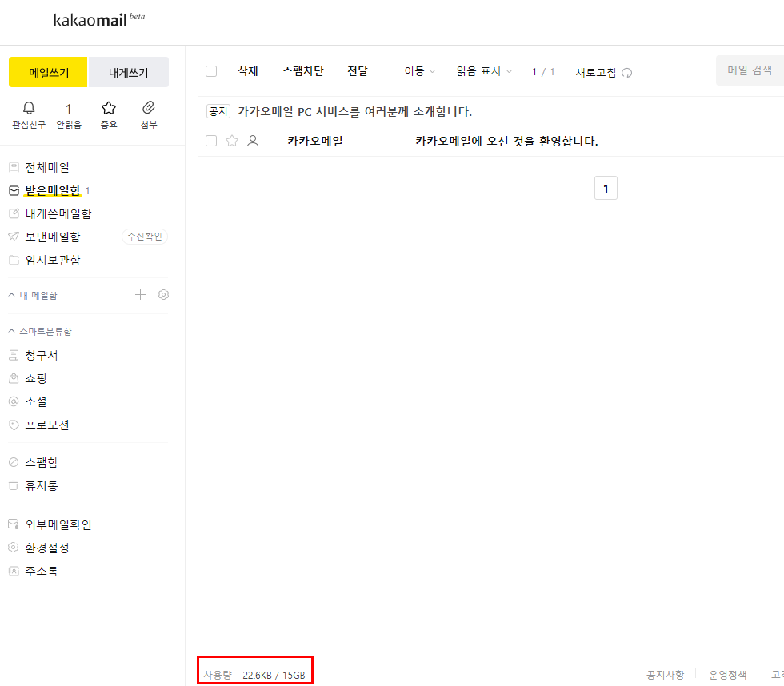Open 스팸함 spam folder
Viewport: 784px width, 686px height.
tap(42, 462)
